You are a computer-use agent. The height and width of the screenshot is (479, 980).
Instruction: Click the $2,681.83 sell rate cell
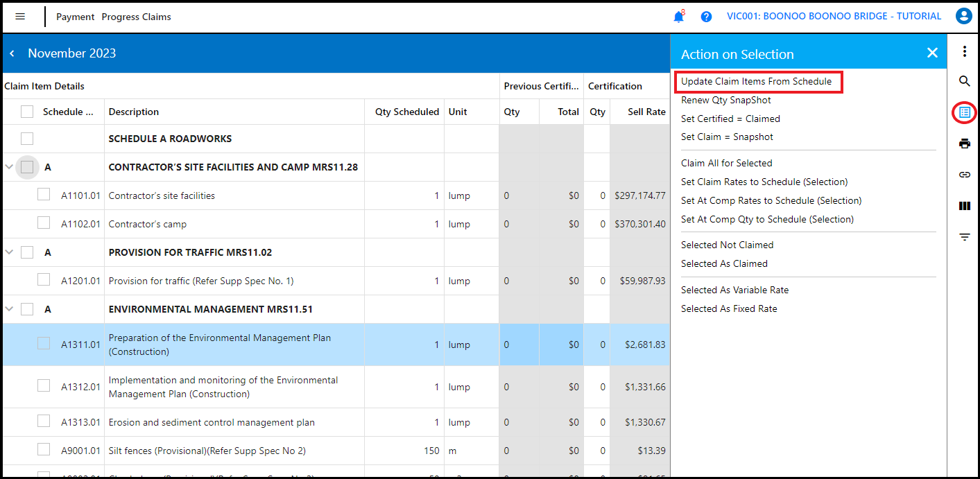[639, 345]
